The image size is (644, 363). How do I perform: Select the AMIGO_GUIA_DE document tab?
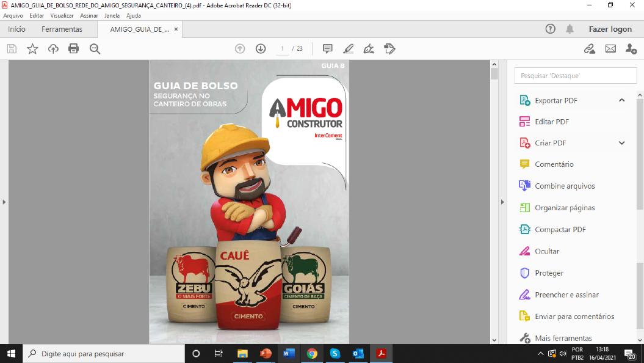pyautogui.click(x=139, y=29)
